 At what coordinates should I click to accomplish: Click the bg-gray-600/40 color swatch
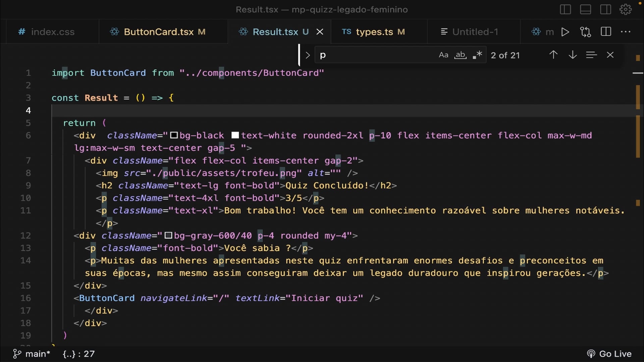pyautogui.click(x=168, y=236)
